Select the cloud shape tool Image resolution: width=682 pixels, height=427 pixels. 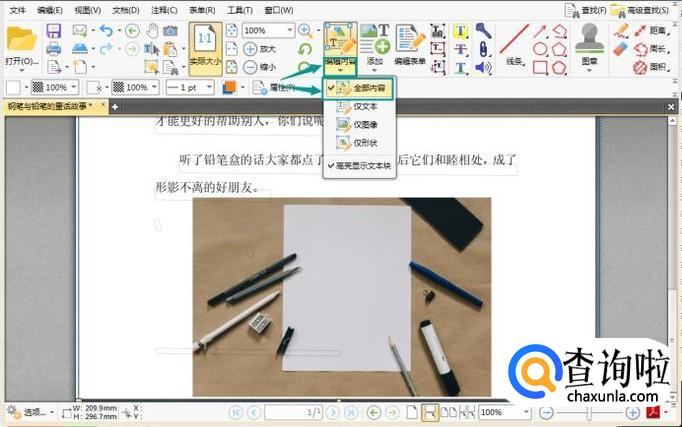pos(560,67)
